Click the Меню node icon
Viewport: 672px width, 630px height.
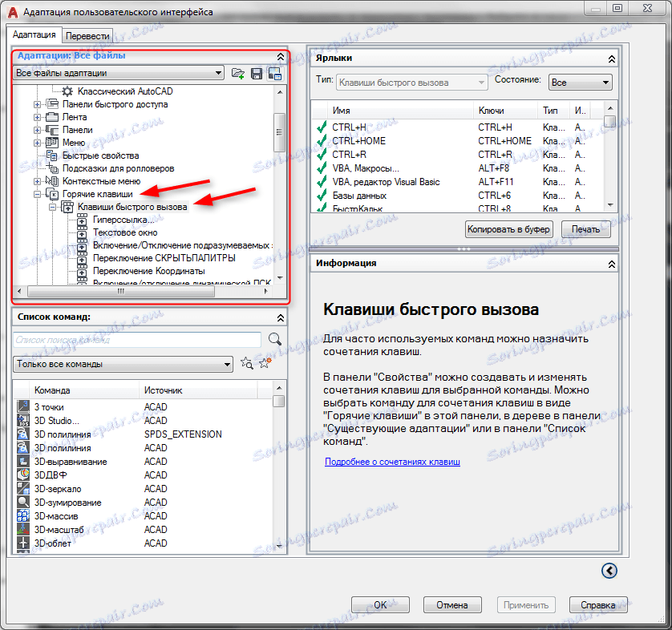pyautogui.click(x=52, y=143)
